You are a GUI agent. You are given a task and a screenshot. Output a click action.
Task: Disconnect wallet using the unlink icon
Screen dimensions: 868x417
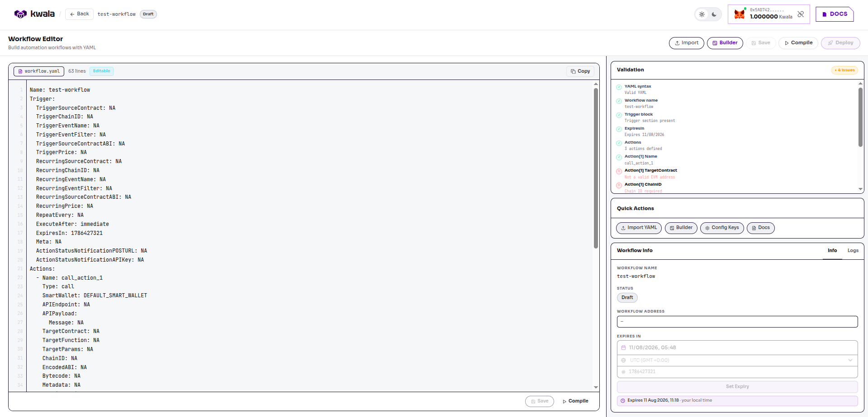pos(801,14)
